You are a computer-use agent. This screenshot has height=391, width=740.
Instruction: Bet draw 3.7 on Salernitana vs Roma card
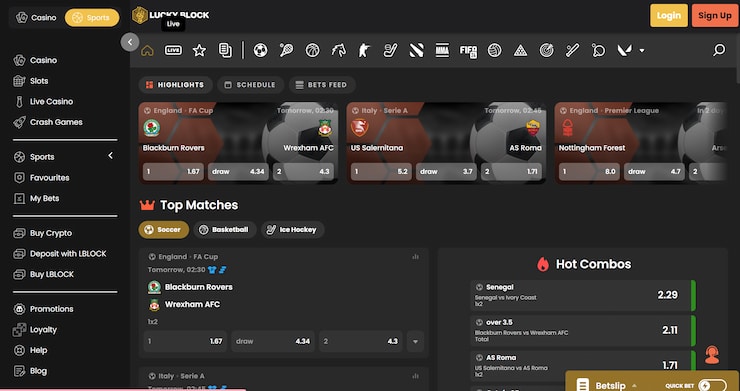pos(446,171)
